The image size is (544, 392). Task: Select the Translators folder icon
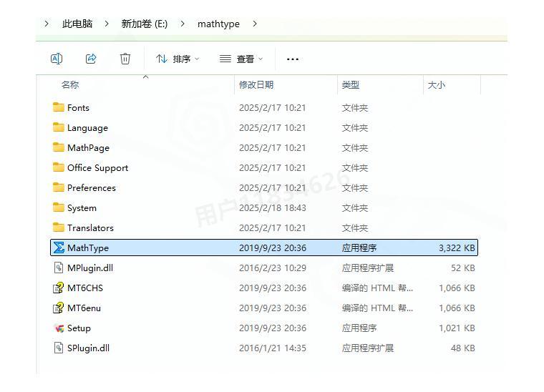pyautogui.click(x=58, y=227)
